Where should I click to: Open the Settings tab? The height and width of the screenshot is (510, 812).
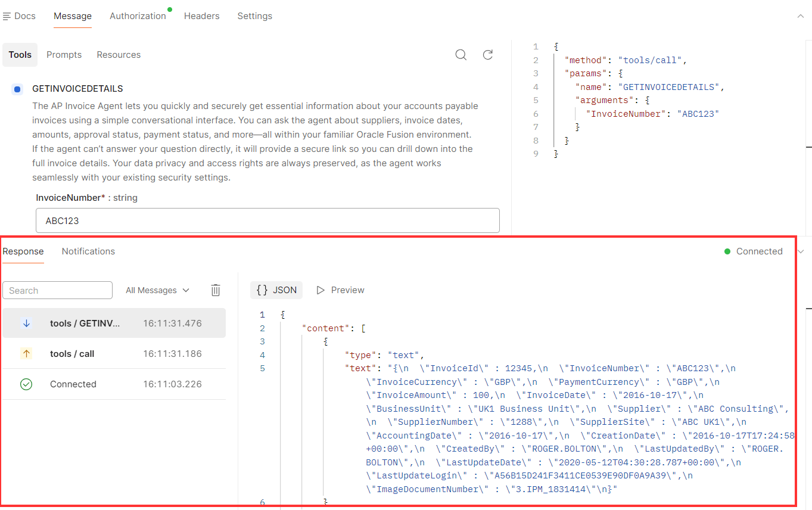coord(254,16)
